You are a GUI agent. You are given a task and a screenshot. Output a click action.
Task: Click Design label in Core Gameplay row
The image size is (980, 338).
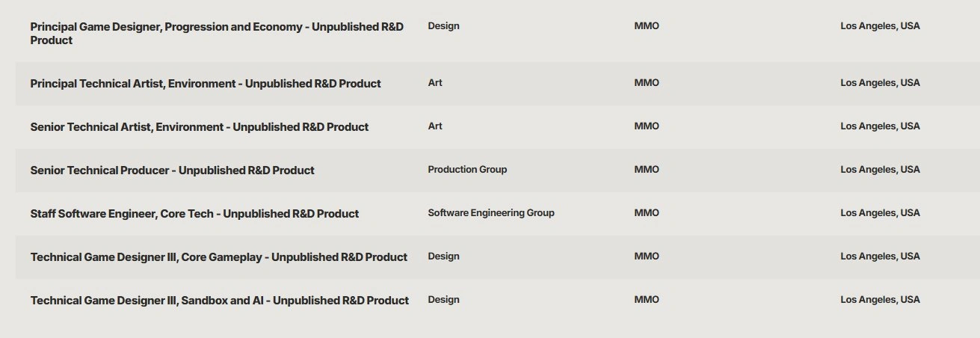coord(443,256)
